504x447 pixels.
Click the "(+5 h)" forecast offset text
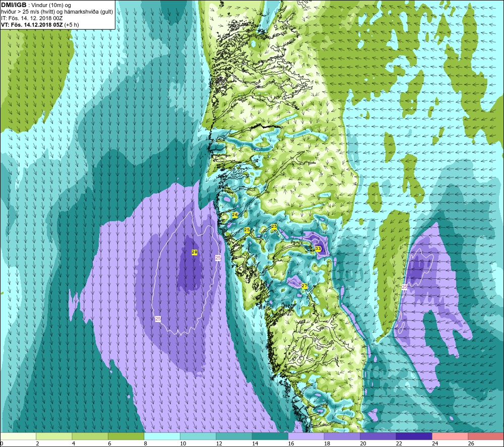[72, 25]
